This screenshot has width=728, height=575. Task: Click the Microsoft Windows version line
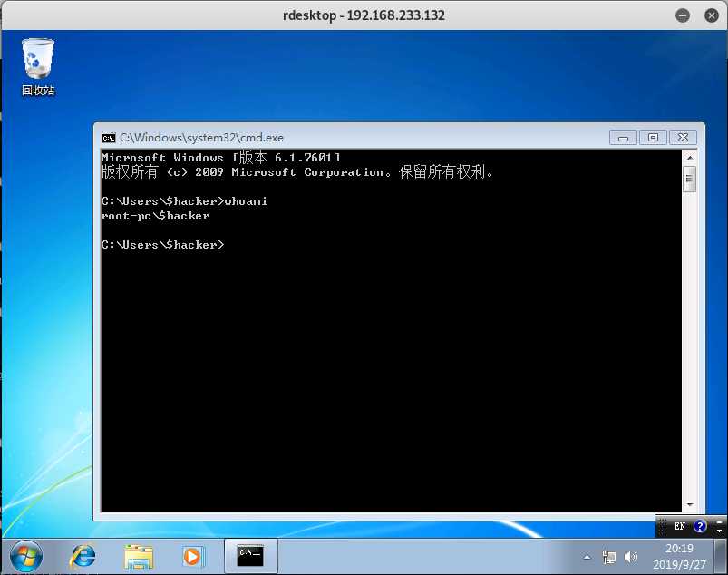click(221, 158)
